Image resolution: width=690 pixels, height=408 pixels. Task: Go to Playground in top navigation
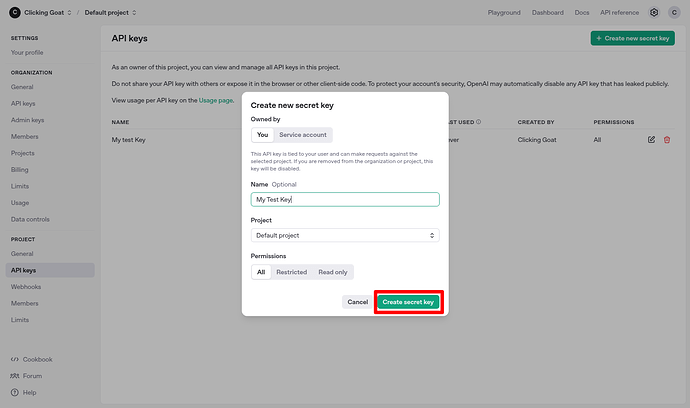pos(504,12)
